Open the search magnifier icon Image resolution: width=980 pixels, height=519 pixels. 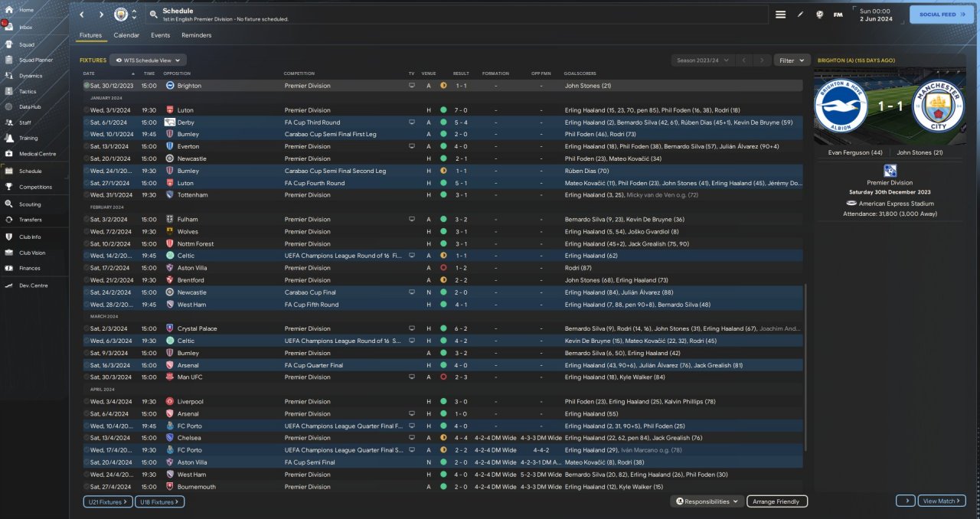[153, 15]
